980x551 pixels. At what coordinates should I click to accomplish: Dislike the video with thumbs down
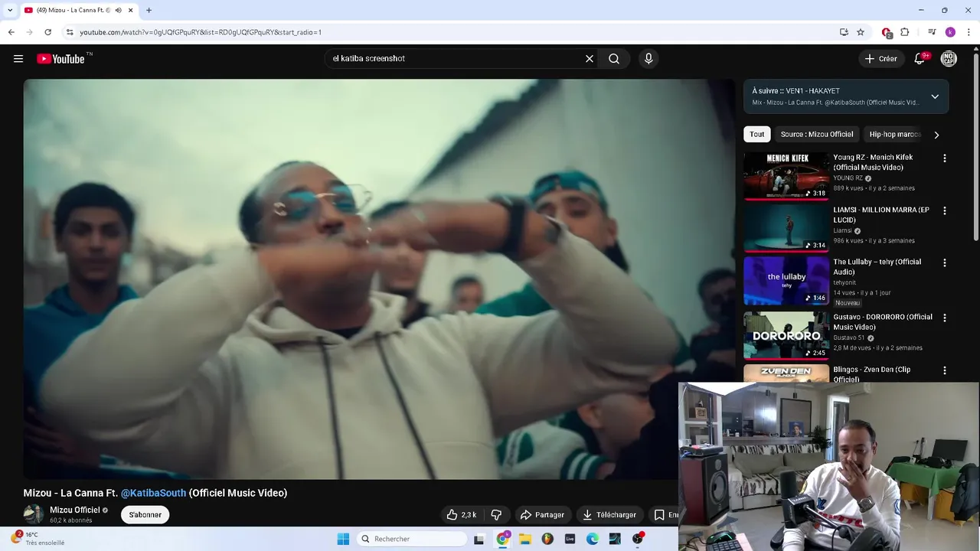click(x=496, y=515)
